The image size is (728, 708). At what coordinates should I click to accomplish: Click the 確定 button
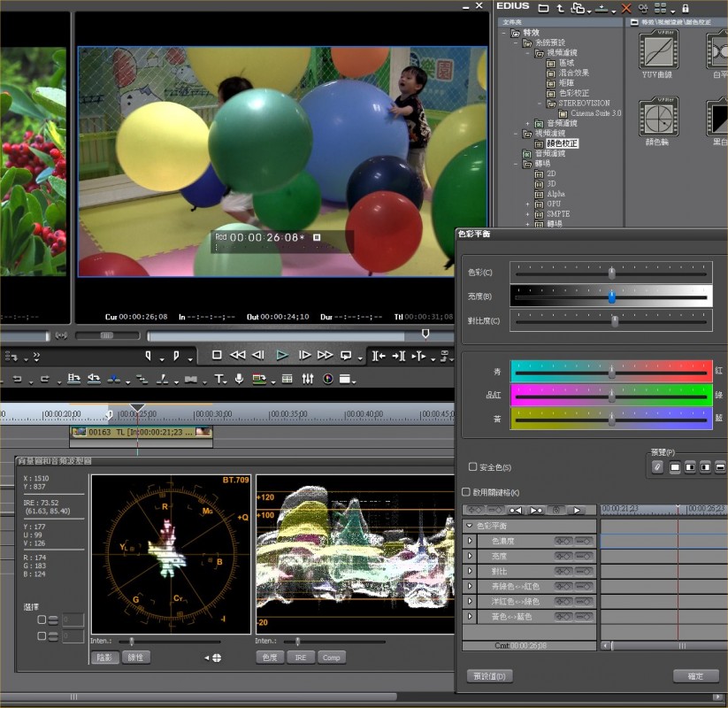click(x=695, y=676)
